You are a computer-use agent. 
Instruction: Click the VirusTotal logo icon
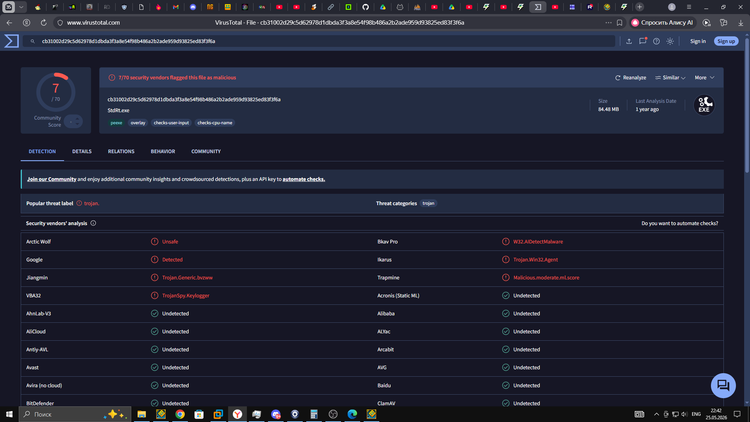(11, 41)
